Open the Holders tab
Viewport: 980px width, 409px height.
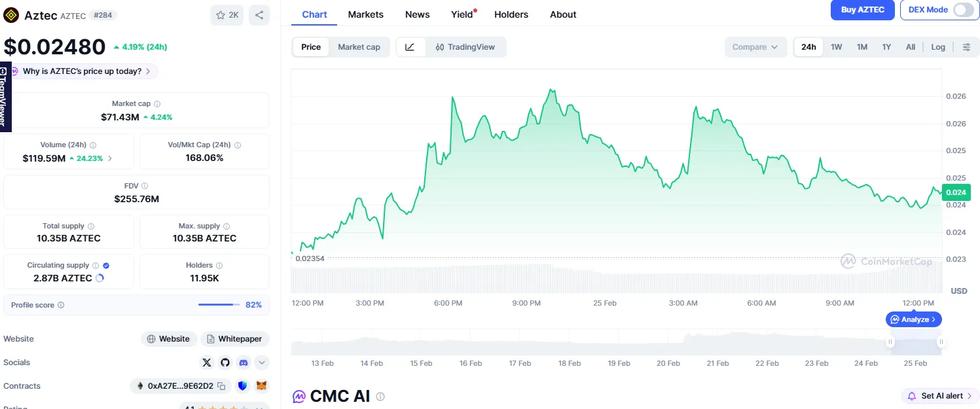click(x=511, y=14)
